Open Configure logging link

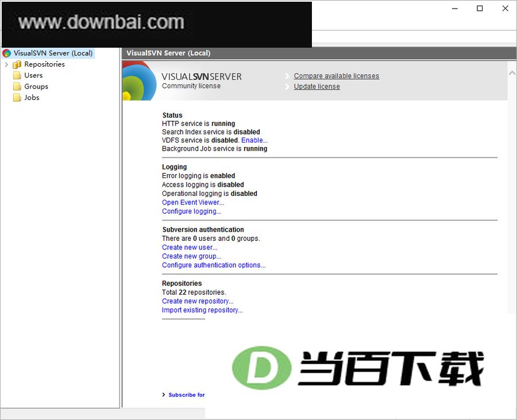point(191,211)
